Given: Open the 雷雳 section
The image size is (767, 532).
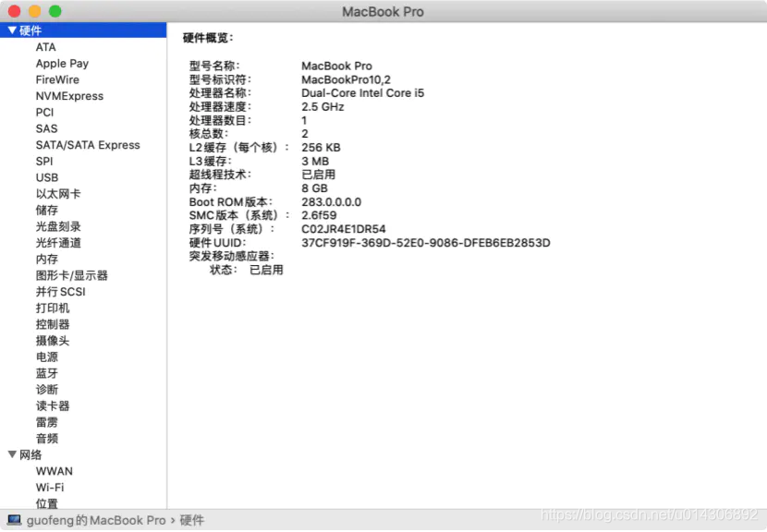Looking at the screenshot, I should 47,422.
